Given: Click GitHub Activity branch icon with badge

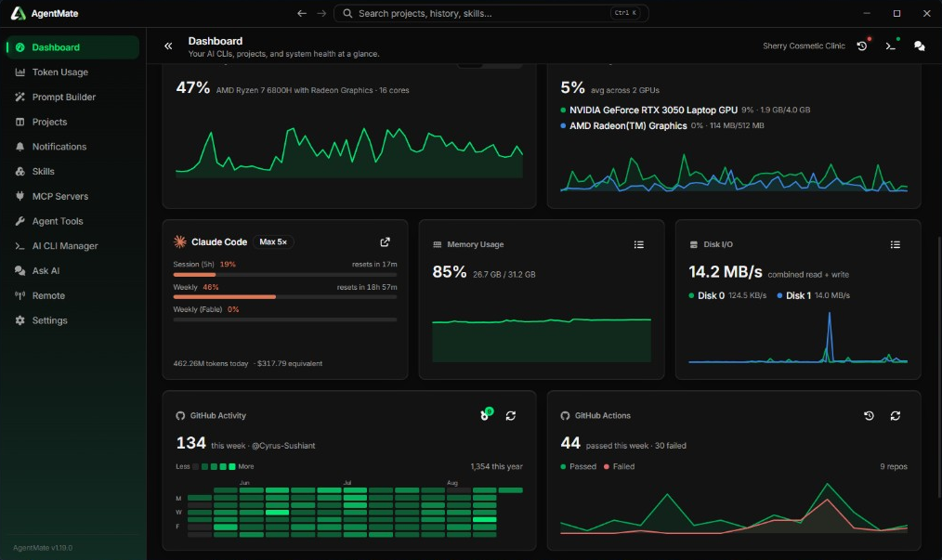Looking at the screenshot, I should [486, 414].
